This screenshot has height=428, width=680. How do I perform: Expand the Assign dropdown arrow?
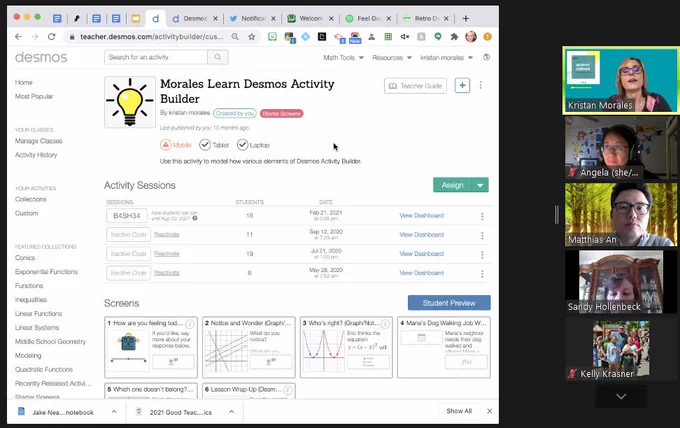480,185
